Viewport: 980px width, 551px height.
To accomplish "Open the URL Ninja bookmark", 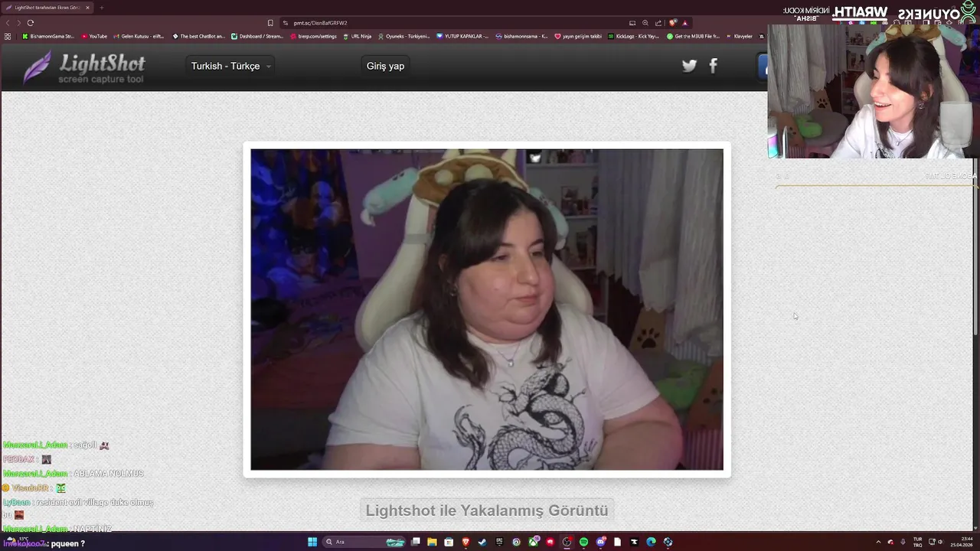I will [357, 36].
